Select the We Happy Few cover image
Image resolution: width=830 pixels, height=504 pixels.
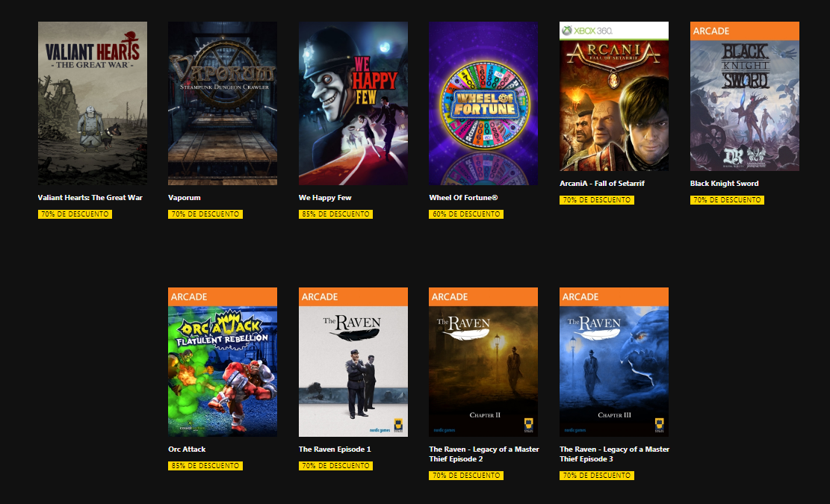(x=353, y=103)
